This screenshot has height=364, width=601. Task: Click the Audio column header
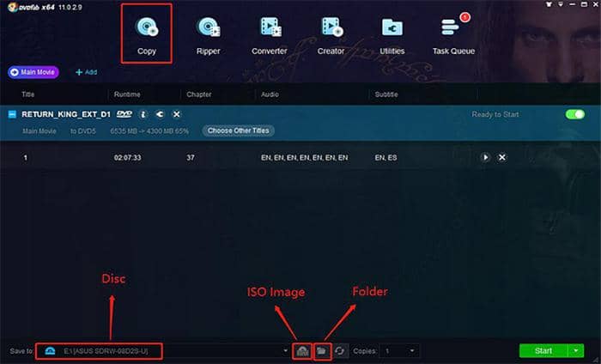coord(270,94)
